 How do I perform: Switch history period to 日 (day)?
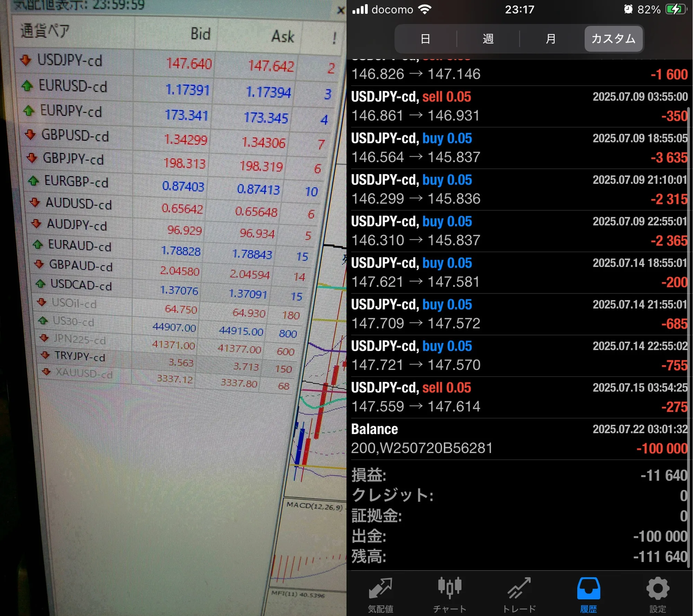pos(426,39)
